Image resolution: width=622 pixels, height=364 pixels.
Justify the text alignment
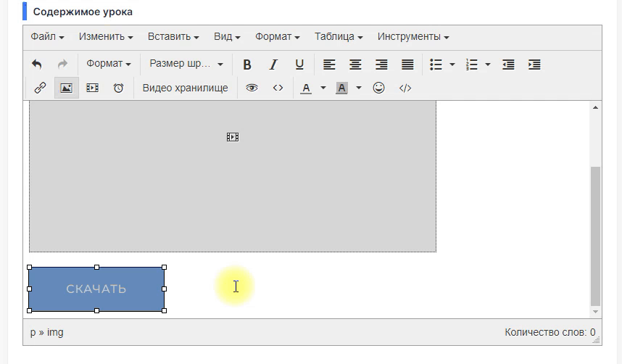click(407, 65)
